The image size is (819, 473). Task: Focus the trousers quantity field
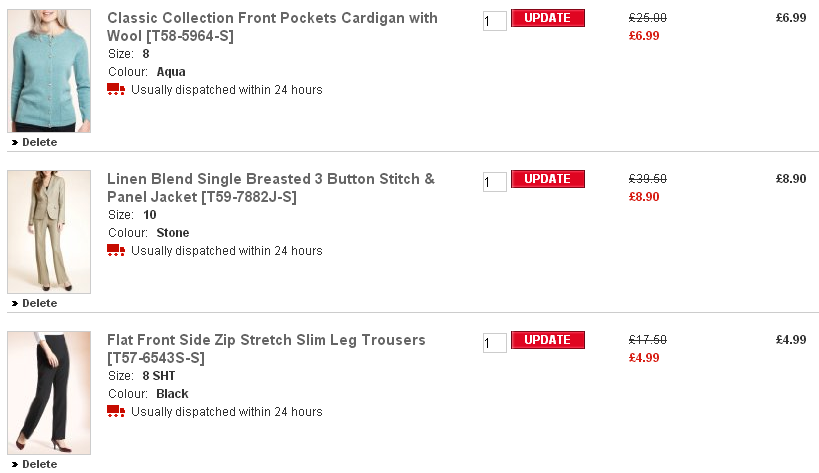(x=494, y=343)
